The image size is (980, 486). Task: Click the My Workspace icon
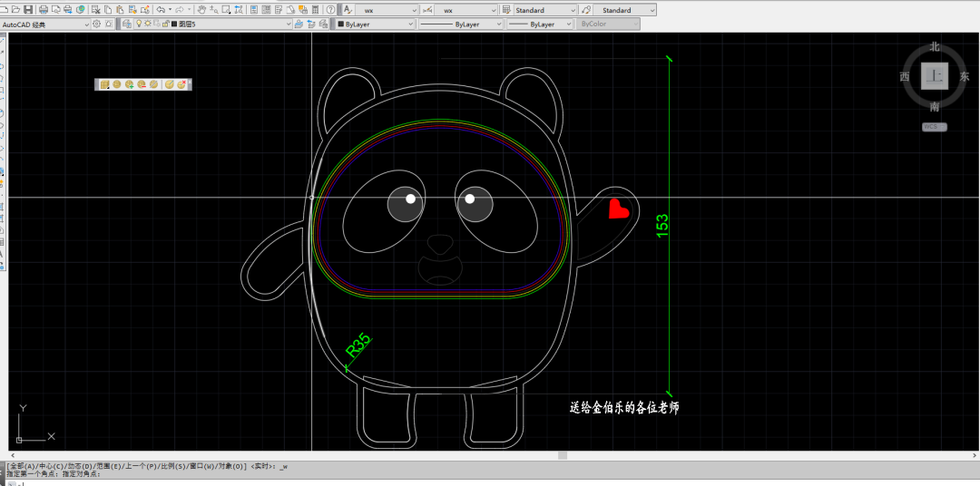(x=109, y=24)
